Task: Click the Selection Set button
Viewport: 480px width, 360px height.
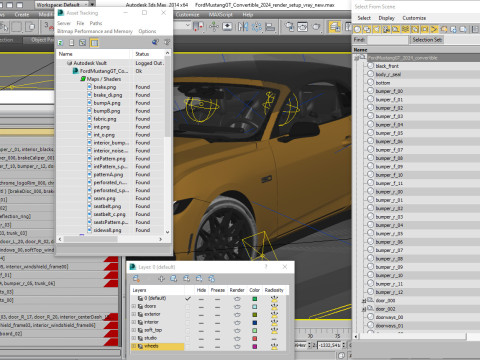Action: coord(427,40)
